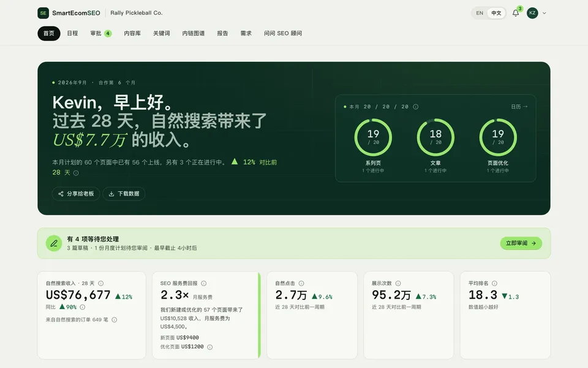This screenshot has height=368, width=588.
Task: Open the 首页 tab
Action: pyautogui.click(x=49, y=33)
